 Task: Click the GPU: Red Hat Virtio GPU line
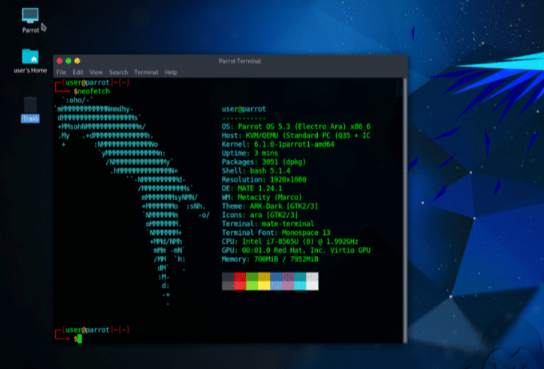click(296, 250)
